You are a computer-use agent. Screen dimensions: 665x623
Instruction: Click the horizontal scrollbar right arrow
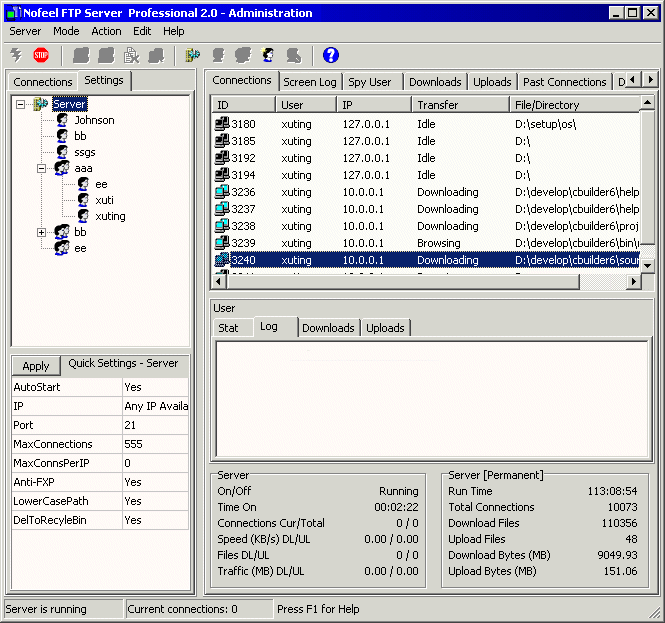point(633,281)
